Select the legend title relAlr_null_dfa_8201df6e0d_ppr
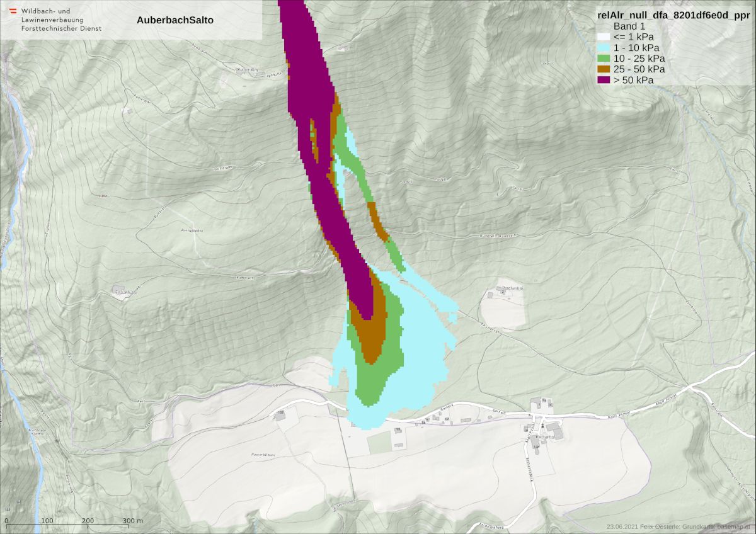The width and height of the screenshot is (756, 534). pyautogui.click(x=673, y=15)
